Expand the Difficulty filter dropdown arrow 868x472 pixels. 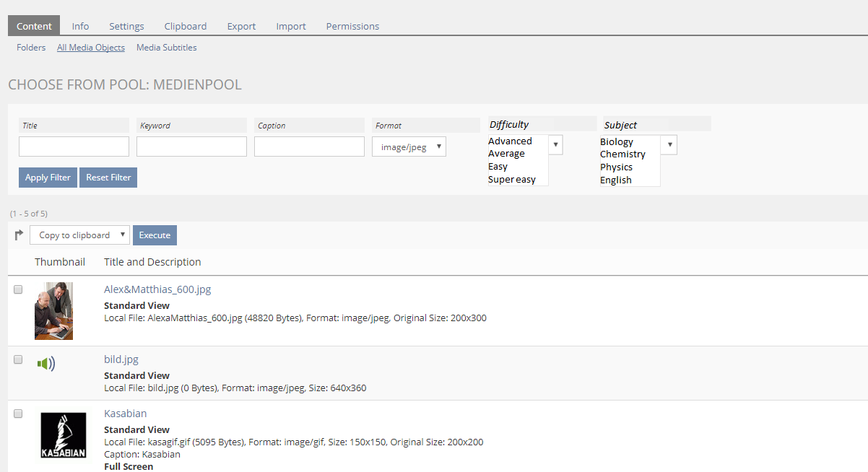[x=555, y=144]
